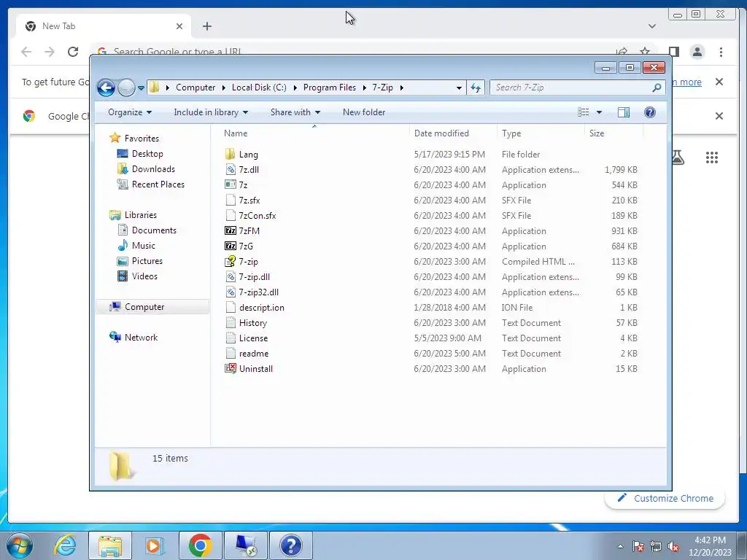This screenshot has width=747, height=560.
Task: Click the Explorer Help icon
Action: [650, 112]
